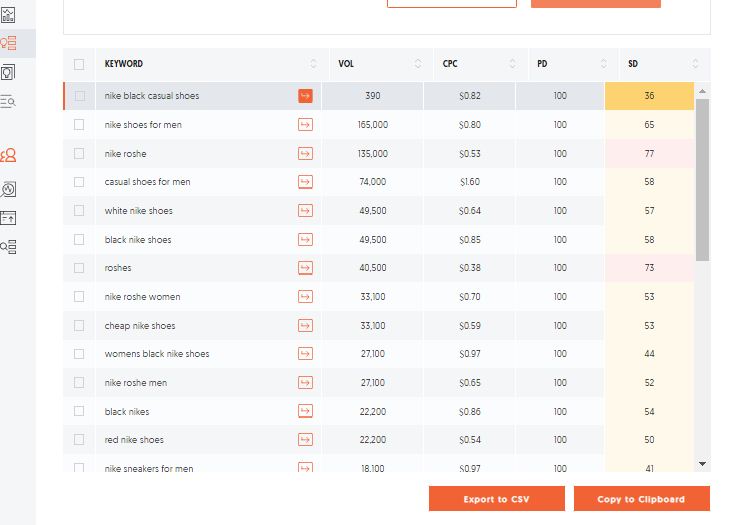Tick the white nike shoes checkbox

point(79,211)
